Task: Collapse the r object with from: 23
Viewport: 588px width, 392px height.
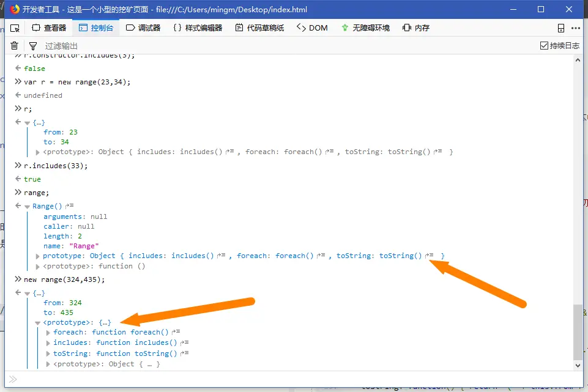Action: tap(27, 123)
